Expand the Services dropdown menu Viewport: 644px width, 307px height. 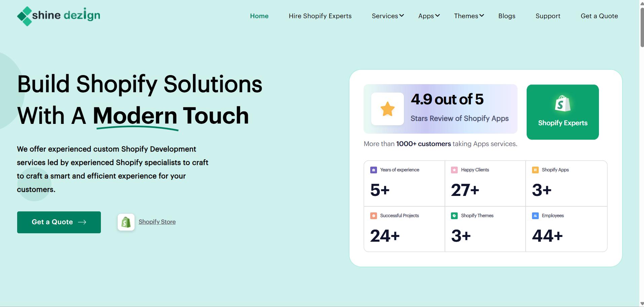click(388, 16)
